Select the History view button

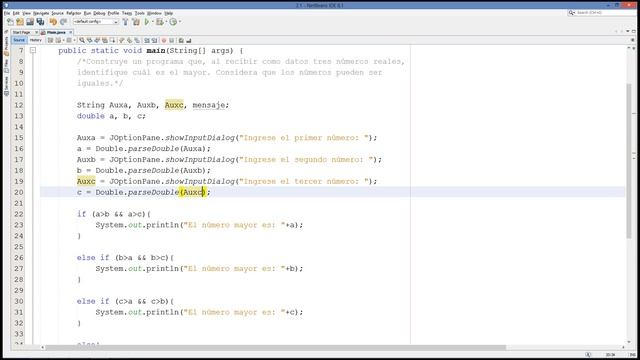tap(36, 40)
